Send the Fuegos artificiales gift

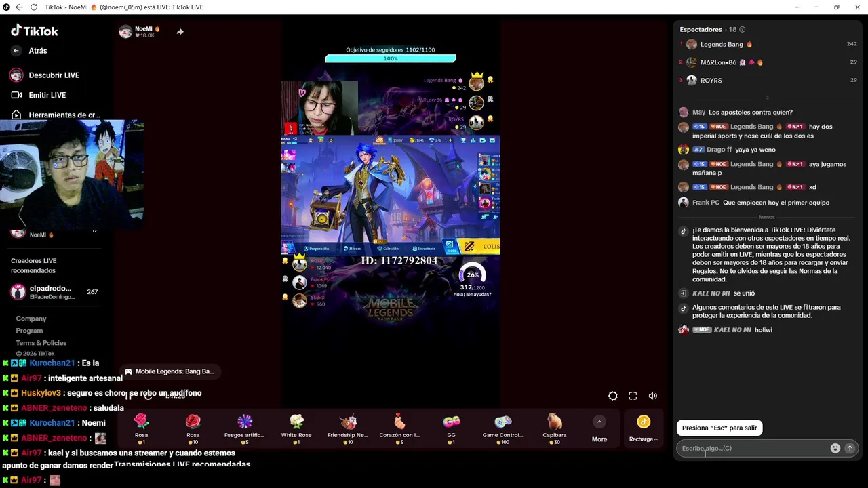[x=245, y=428]
